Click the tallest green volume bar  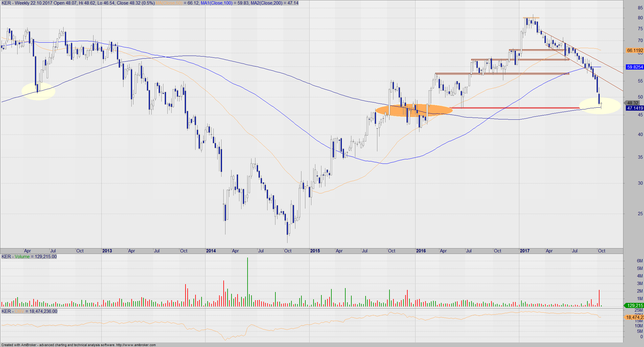coord(247,281)
